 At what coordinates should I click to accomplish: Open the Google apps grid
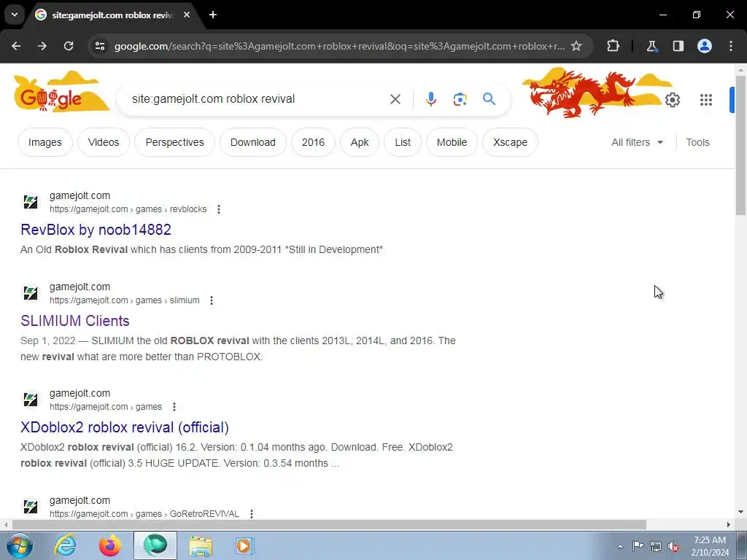point(706,100)
